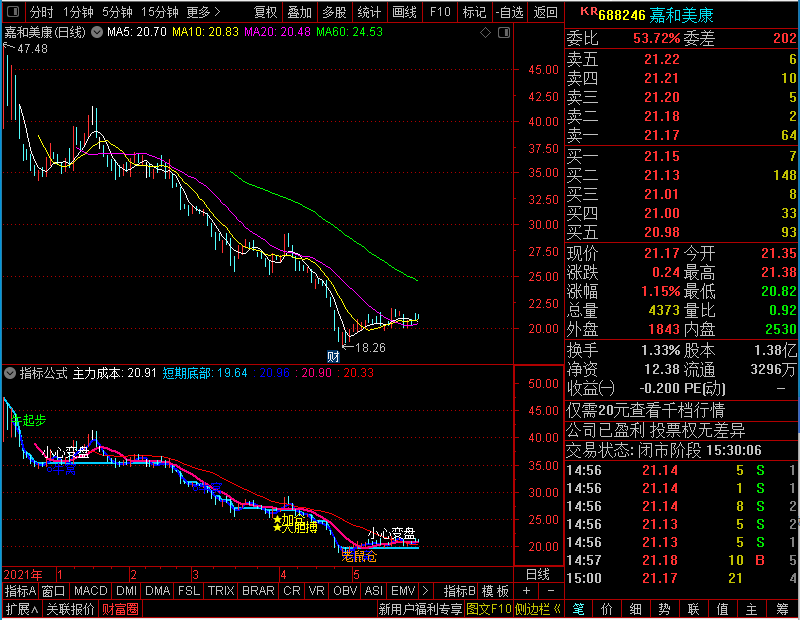Switch indicator to CR
This screenshot has width=800, height=620.
point(291,591)
